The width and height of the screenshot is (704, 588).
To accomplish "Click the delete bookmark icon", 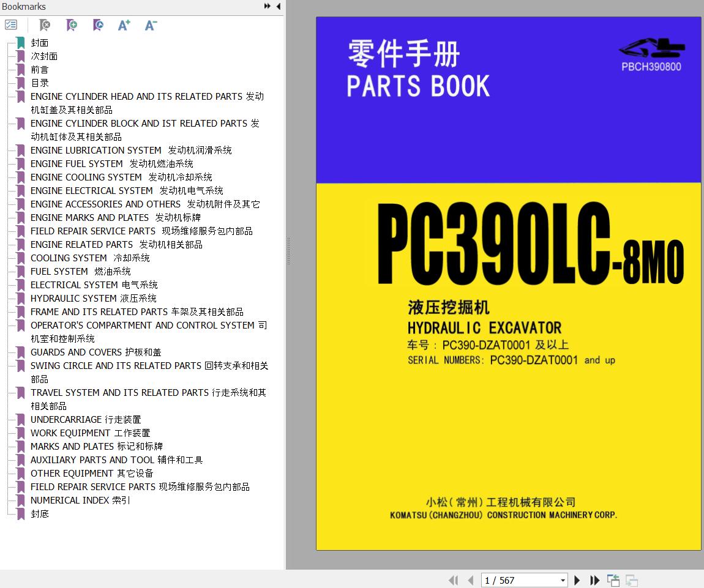I will coord(45,25).
